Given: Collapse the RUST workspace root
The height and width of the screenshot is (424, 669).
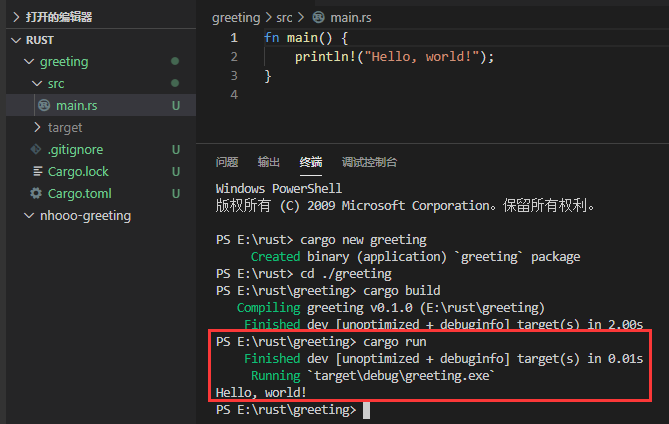Looking at the screenshot, I should 16,40.
